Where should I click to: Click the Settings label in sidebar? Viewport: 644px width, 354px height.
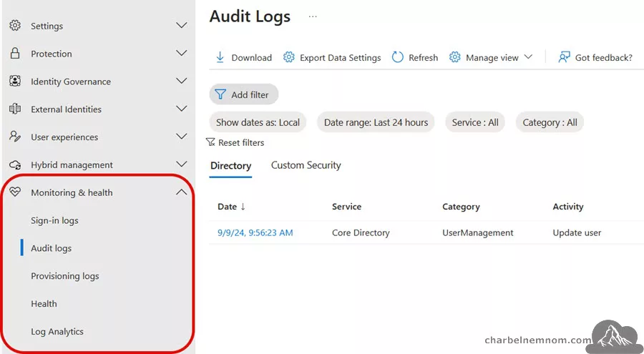pyautogui.click(x=47, y=26)
